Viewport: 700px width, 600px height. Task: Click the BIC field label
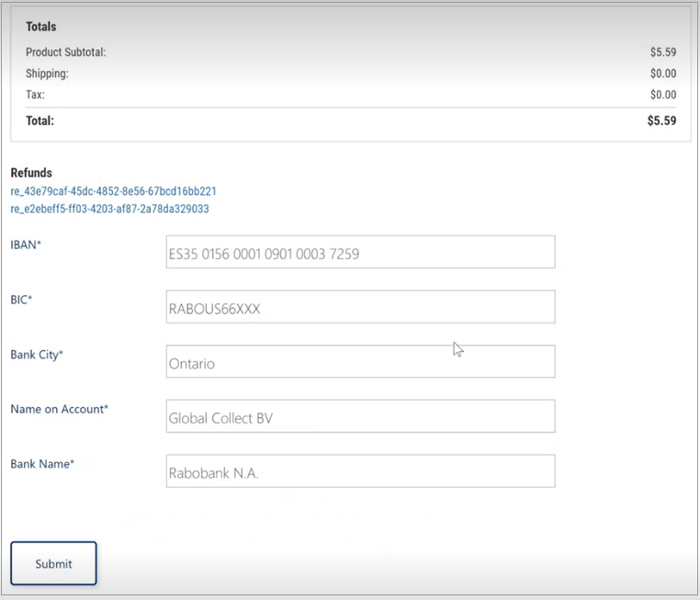pos(21,300)
